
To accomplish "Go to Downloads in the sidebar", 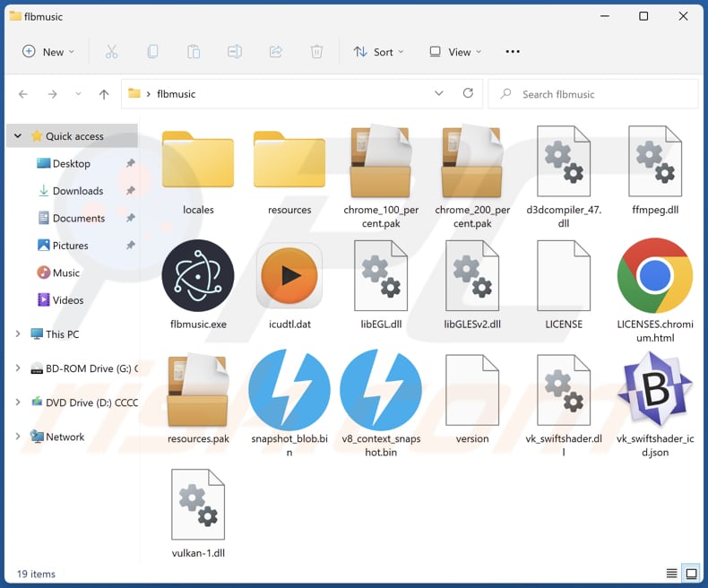I will (78, 191).
